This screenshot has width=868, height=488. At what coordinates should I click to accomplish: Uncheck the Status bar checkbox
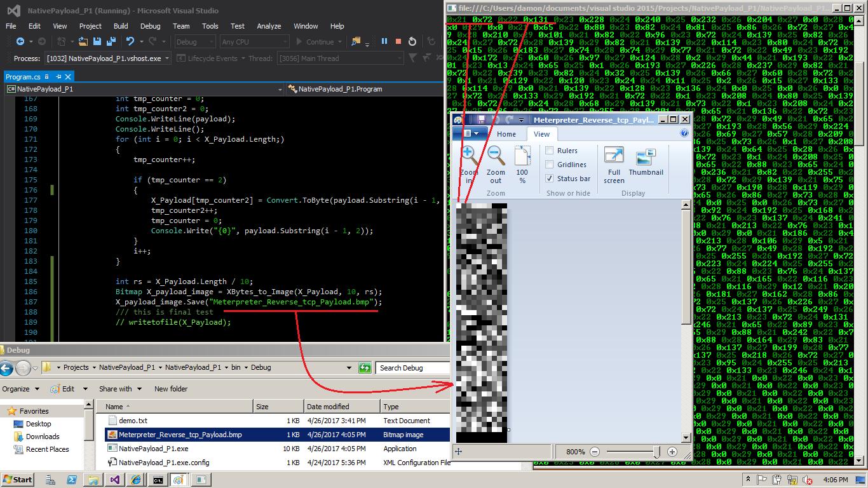coord(550,179)
